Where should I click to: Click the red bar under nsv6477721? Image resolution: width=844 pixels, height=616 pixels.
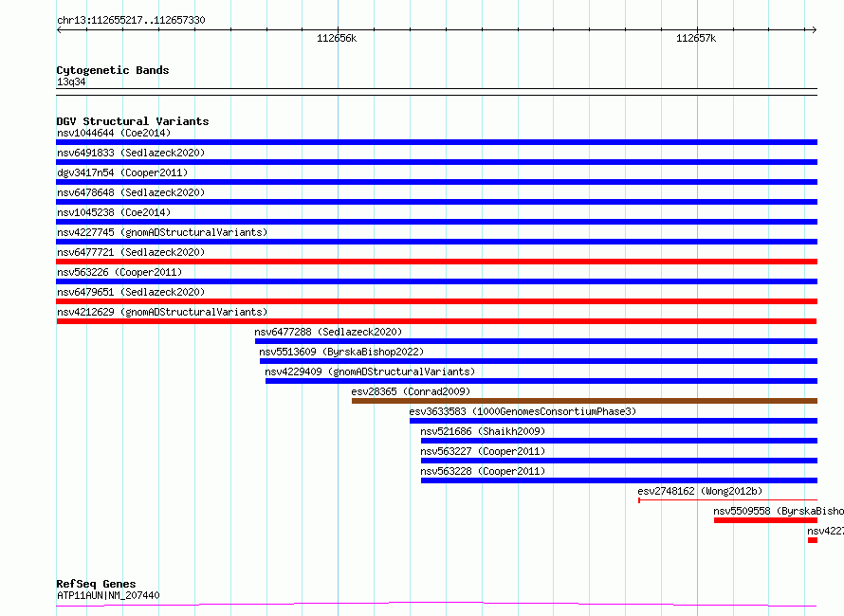pyautogui.click(x=436, y=262)
